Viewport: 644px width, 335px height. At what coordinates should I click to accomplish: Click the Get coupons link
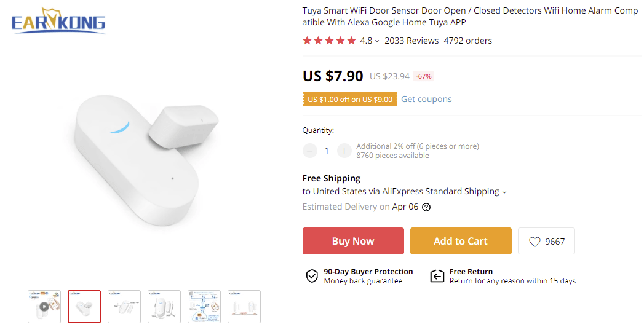tap(426, 99)
